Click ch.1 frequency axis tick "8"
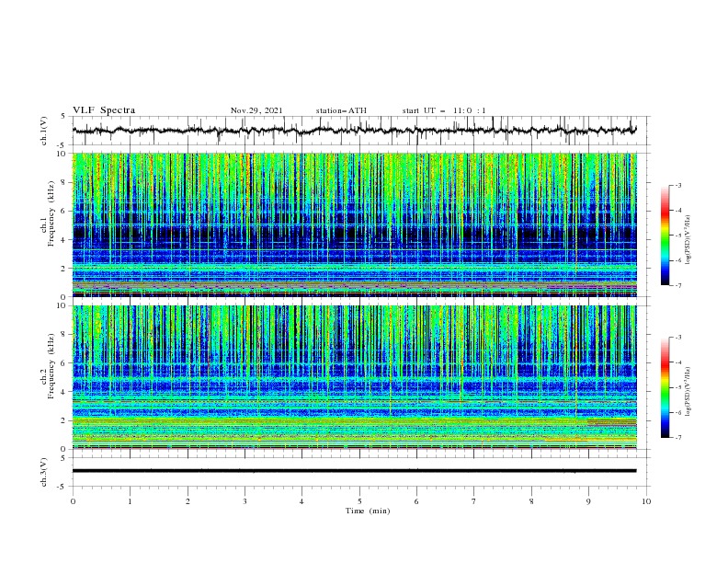728x563 pixels. 63,182
